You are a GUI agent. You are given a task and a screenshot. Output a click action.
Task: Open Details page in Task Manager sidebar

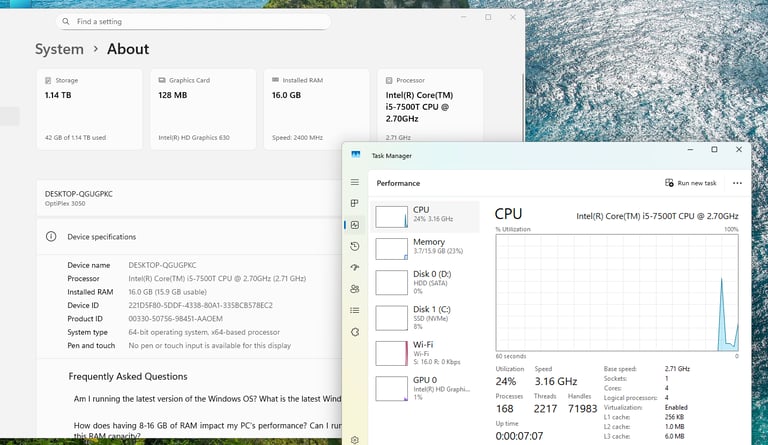coord(355,310)
